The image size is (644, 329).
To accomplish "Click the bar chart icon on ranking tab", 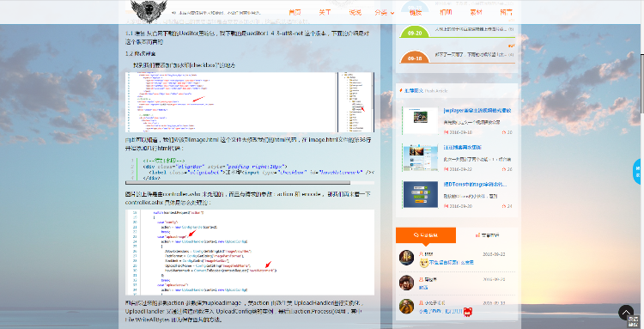I will pyautogui.click(x=477, y=235).
